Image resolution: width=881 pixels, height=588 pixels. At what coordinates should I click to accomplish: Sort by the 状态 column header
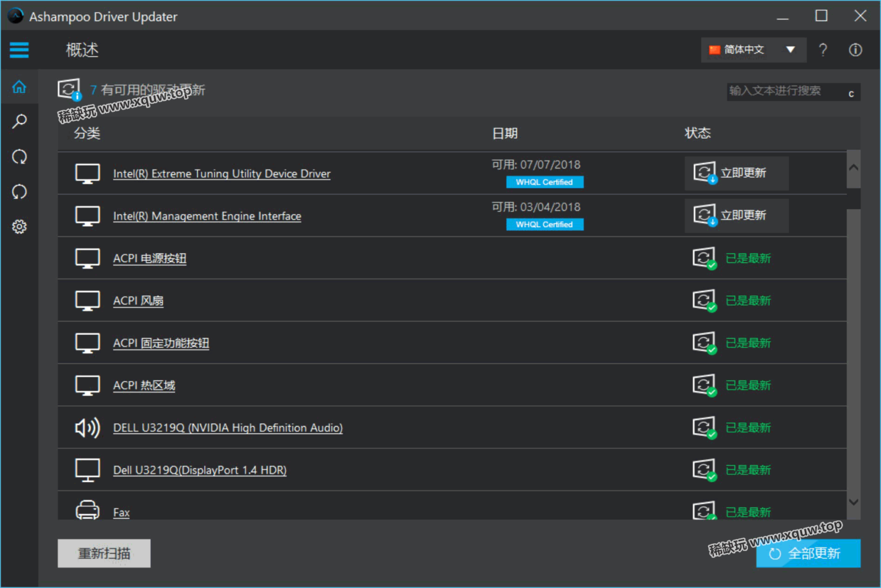click(697, 133)
